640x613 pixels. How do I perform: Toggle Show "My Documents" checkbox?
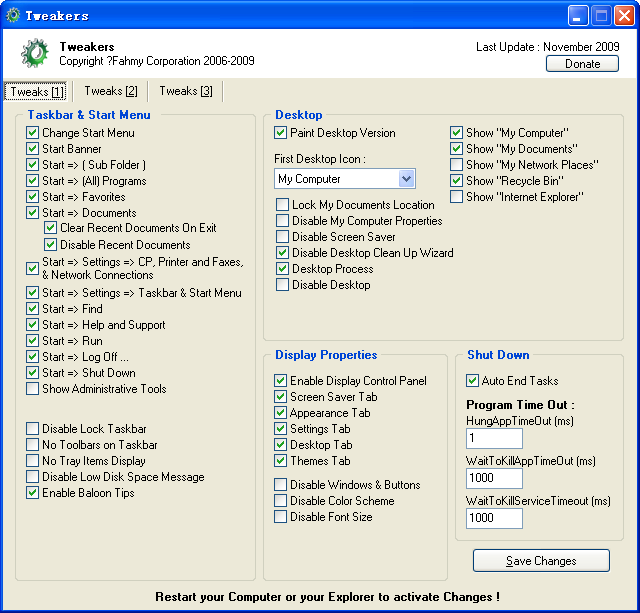(456, 149)
